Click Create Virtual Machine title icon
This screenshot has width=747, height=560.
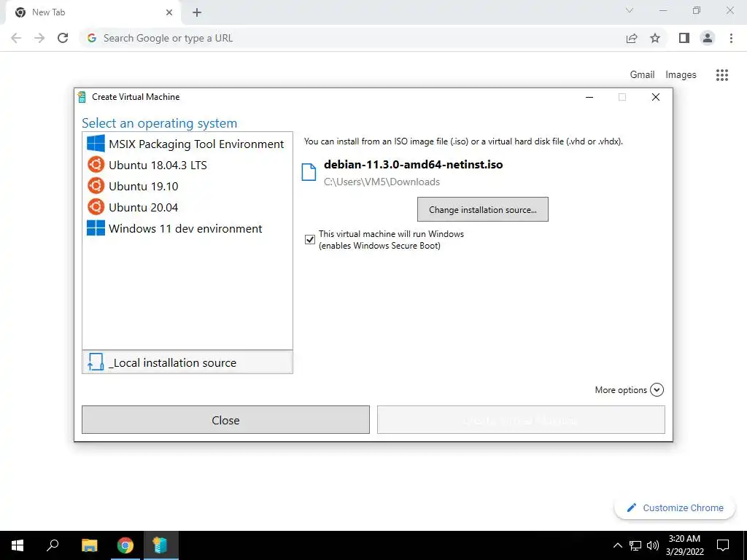[x=82, y=97]
